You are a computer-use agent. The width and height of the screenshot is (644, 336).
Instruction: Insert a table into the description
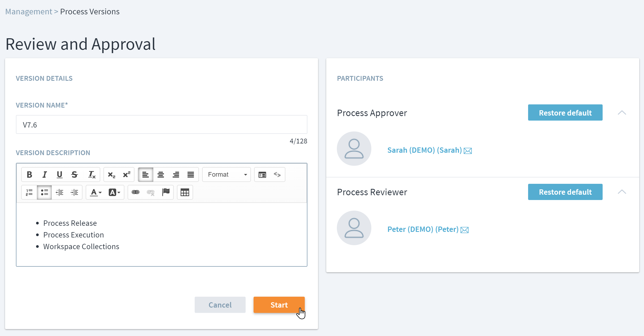coord(185,192)
